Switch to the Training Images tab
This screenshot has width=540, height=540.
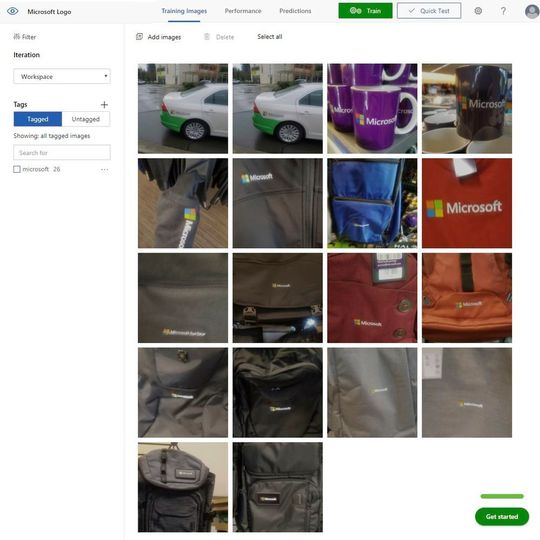(184, 11)
